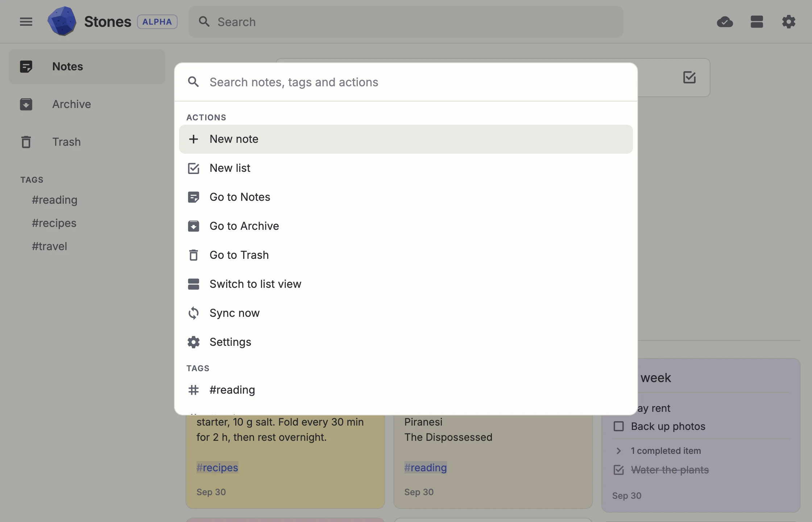This screenshot has height=522, width=812.
Task: Click the #recipes link on yellow note
Action: 217,468
